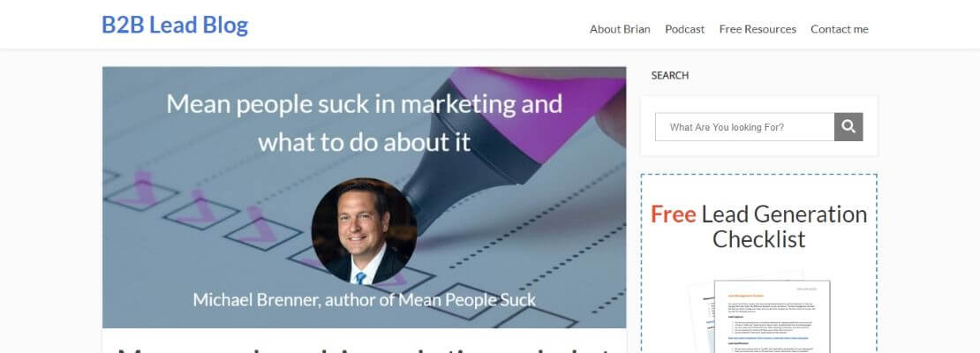The width and height of the screenshot is (980, 353).
Task: Select Free Resources in navigation
Action: 758,29
